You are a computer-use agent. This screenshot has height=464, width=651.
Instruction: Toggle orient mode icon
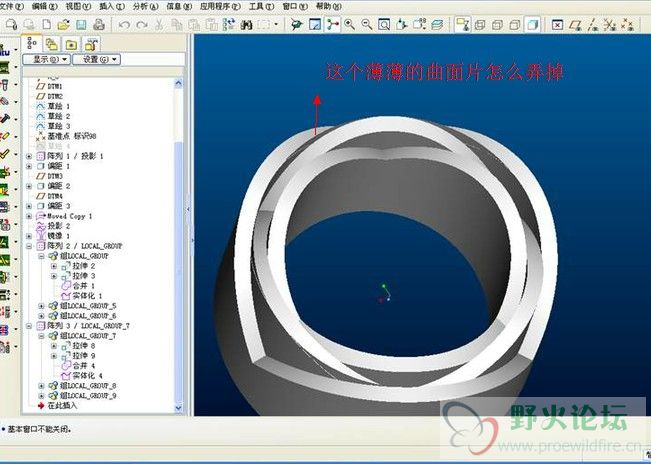point(296,24)
